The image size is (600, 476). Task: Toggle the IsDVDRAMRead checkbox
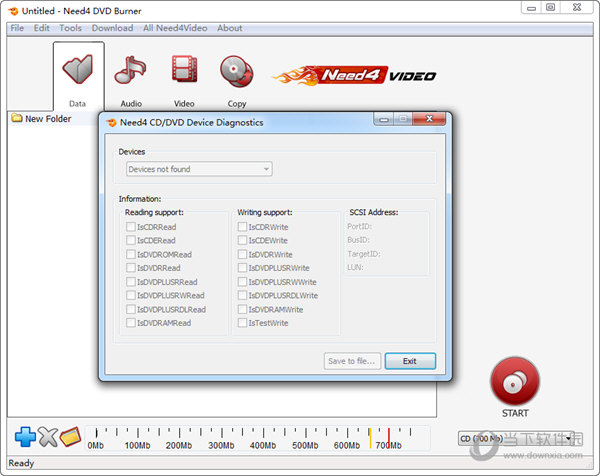click(x=131, y=323)
